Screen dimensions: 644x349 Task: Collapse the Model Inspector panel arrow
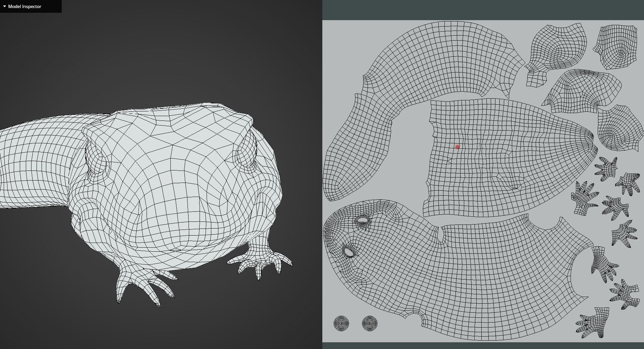(4, 6)
